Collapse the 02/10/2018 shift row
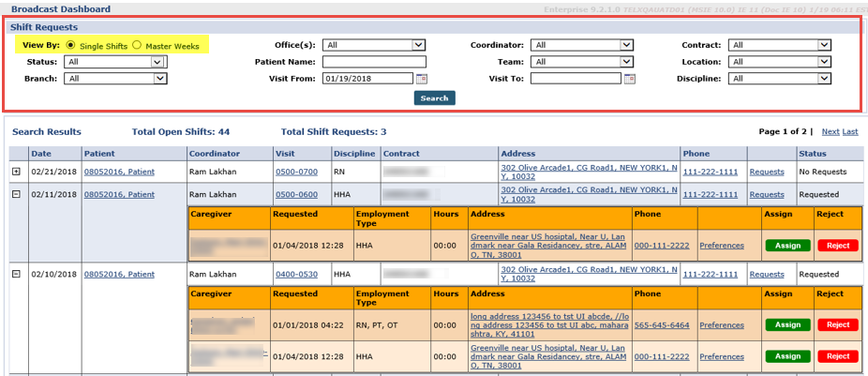Screen dimensions: 868x376 (16, 274)
